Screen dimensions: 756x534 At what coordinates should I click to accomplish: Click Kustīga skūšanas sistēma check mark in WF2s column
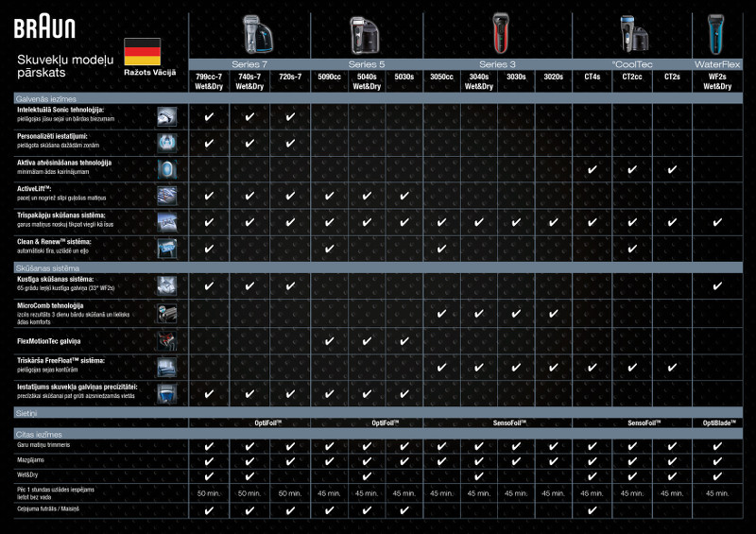[x=717, y=285]
